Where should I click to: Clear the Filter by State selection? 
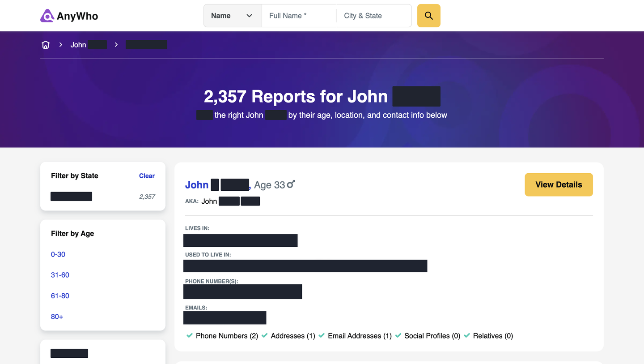(147, 176)
